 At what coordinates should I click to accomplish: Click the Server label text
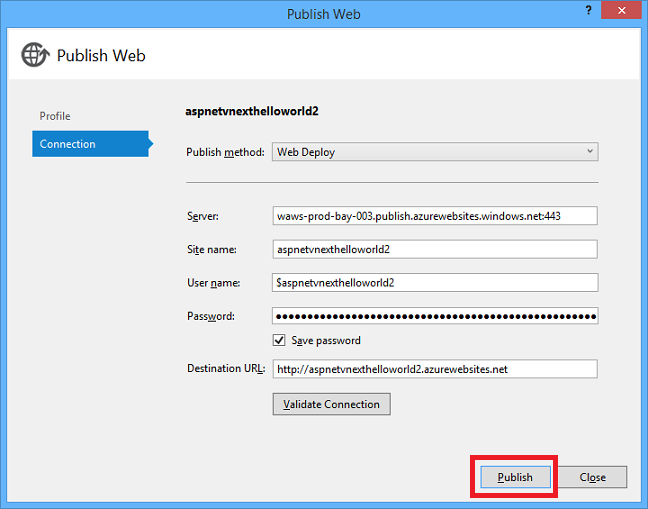point(203,216)
